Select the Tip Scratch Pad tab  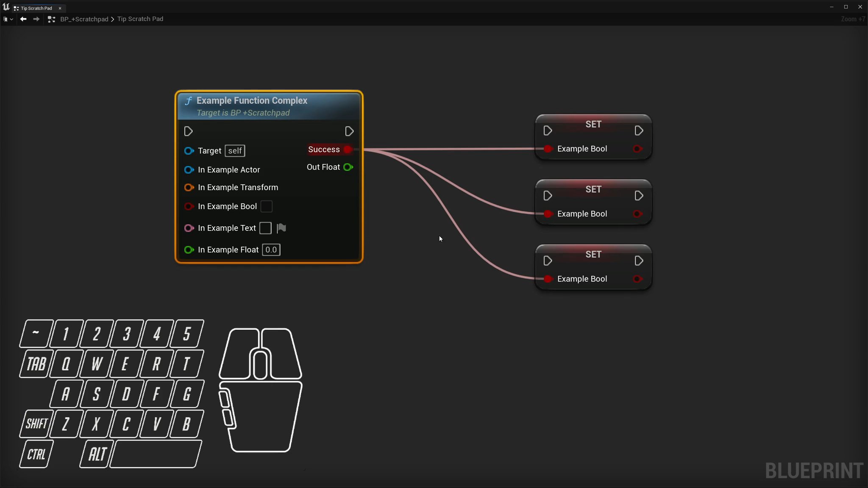pyautogui.click(x=36, y=8)
